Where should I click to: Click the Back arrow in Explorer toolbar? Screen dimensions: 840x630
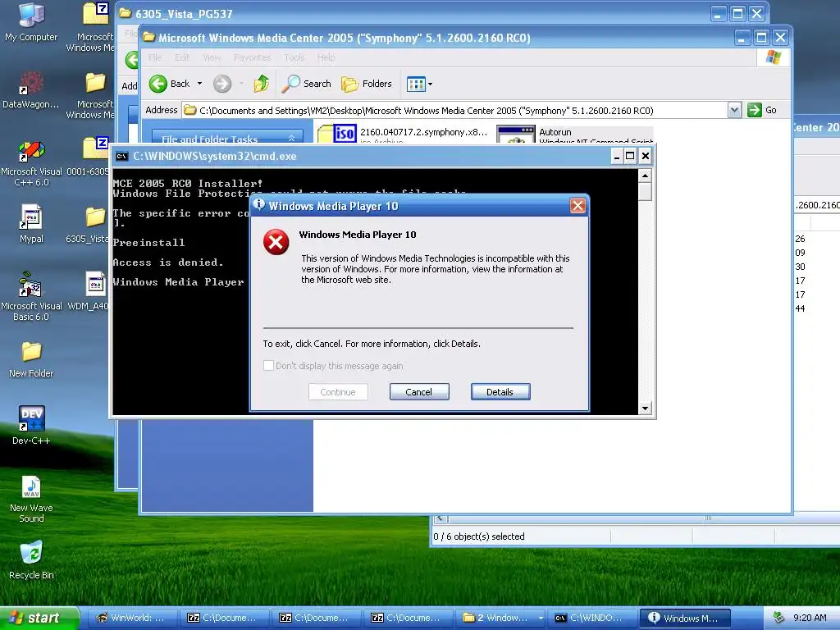point(158,84)
